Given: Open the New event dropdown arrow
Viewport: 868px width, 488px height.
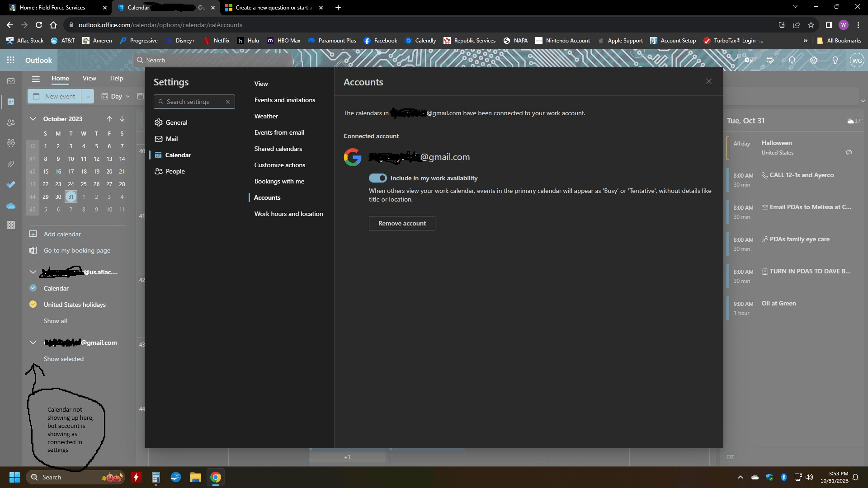Looking at the screenshot, I should pos(88,96).
